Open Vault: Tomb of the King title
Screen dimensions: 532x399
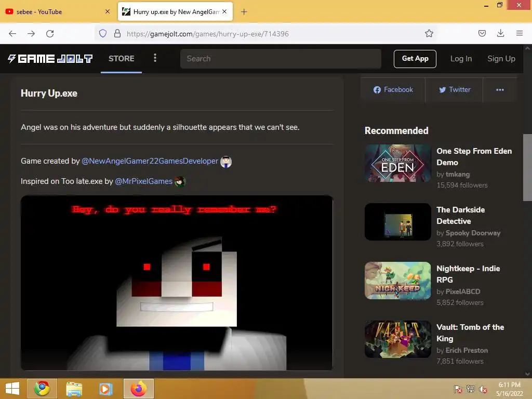click(x=470, y=333)
